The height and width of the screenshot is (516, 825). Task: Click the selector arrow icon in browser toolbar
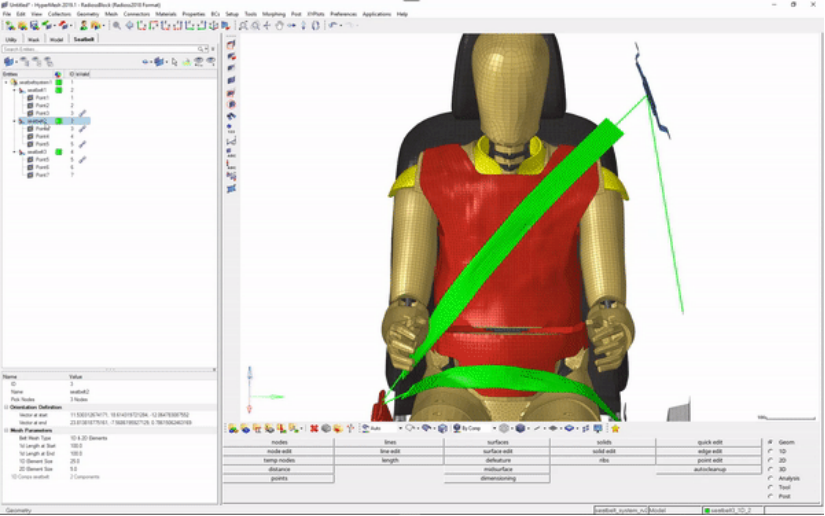coord(175,62)
